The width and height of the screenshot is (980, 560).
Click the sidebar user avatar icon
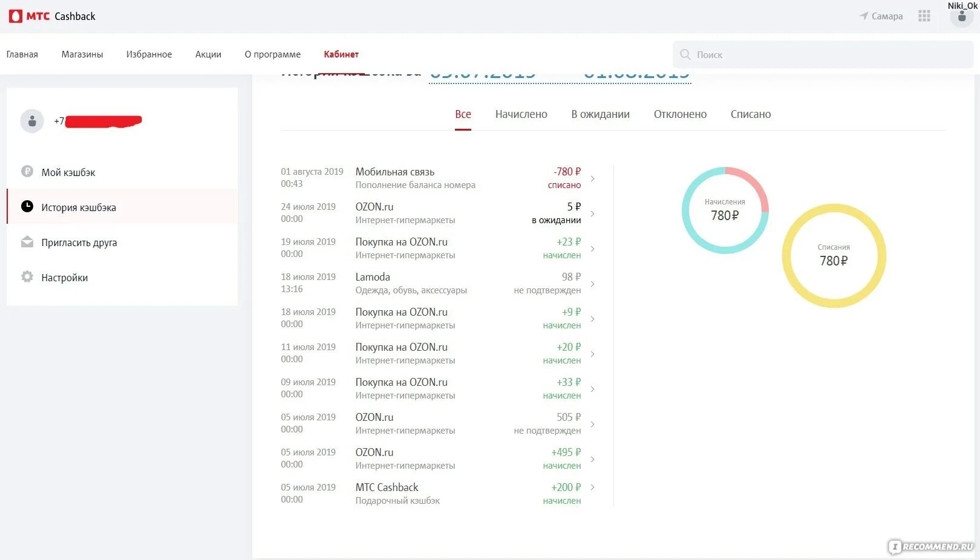point(32,122)
